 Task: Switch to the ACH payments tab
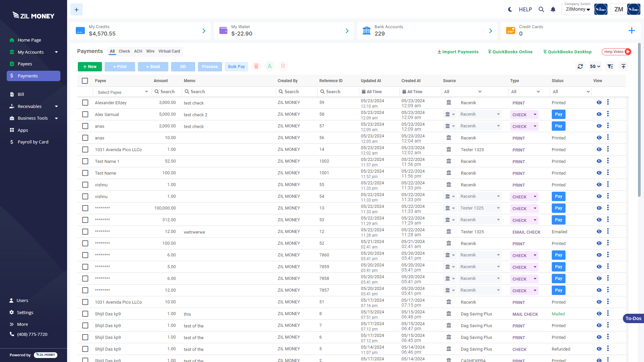[x=138, y=51]
